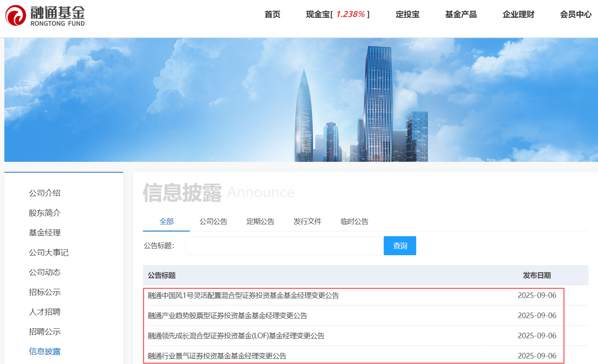Open the 基金产品 menu

[x=461, y=15]
